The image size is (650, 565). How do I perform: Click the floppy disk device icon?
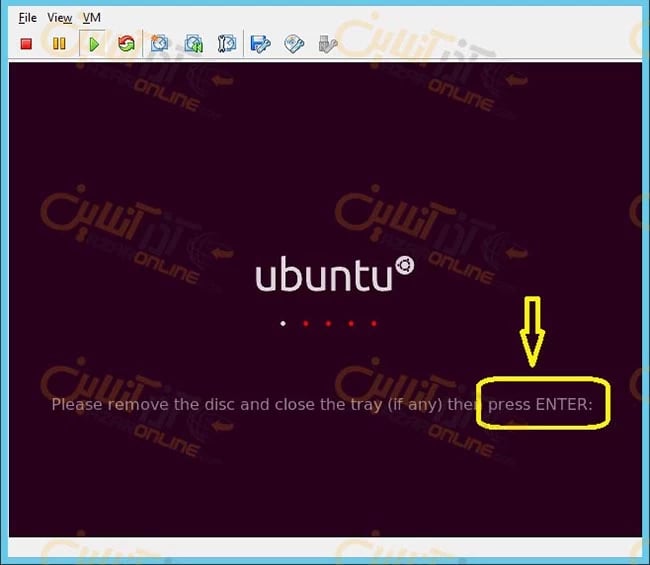pyautogui.click(x=260, y=44)
